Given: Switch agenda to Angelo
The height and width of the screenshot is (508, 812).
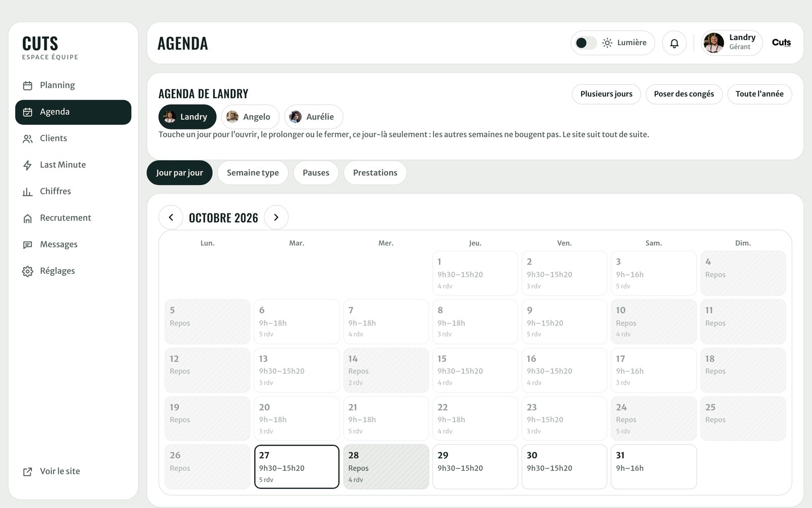Looking at the screenshot, I should [x=250, y=117].
